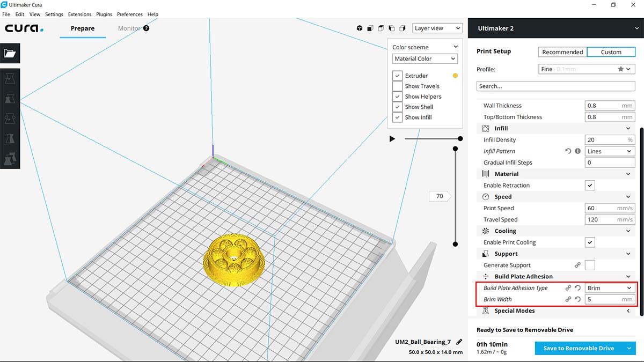Uncheck Show Infill
This screenshot has height=362, width=644.
pos(397,117)
